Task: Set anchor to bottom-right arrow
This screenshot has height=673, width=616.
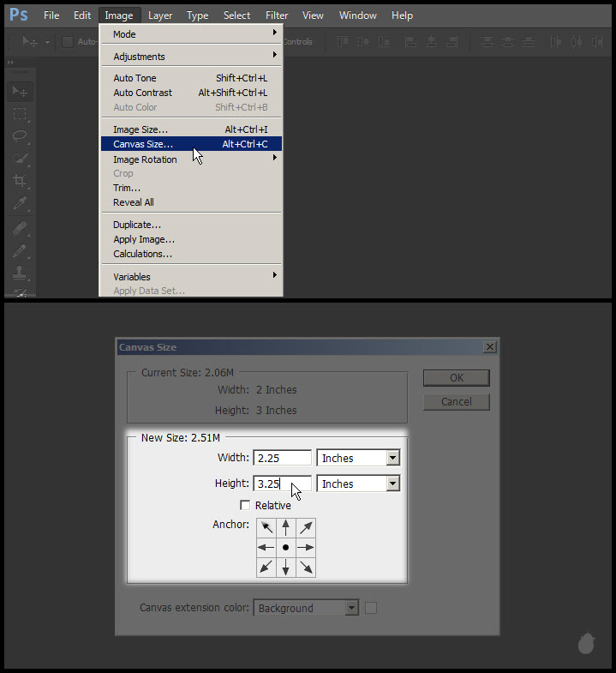Action: coord(306,567)
